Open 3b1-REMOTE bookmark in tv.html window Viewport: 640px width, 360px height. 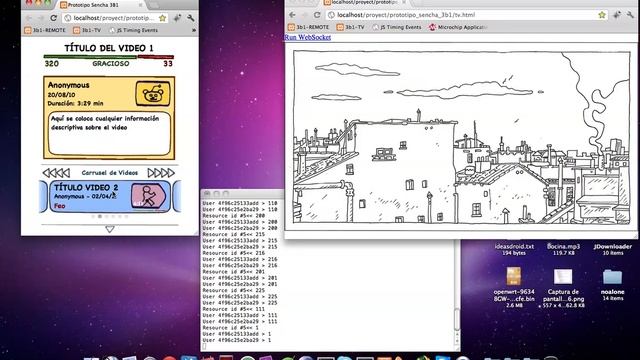(x=308, y=27)
